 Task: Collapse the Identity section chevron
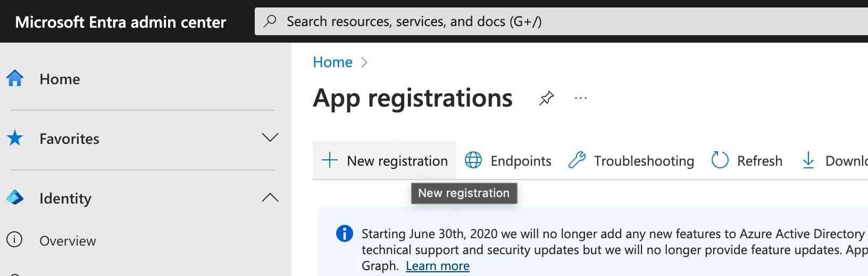click(270, 197)
